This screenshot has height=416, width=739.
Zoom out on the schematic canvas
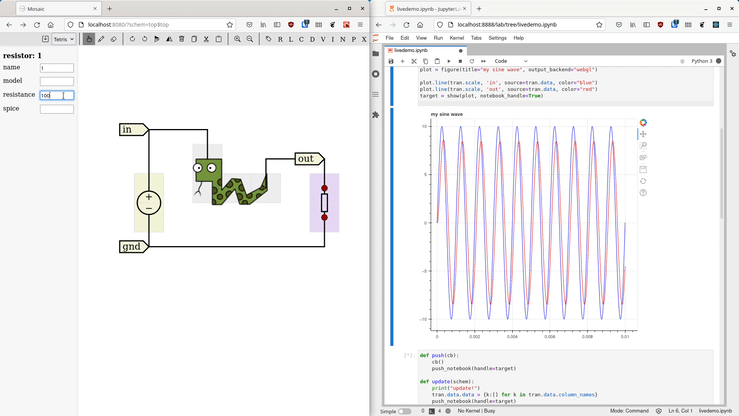tap(250, 39)
